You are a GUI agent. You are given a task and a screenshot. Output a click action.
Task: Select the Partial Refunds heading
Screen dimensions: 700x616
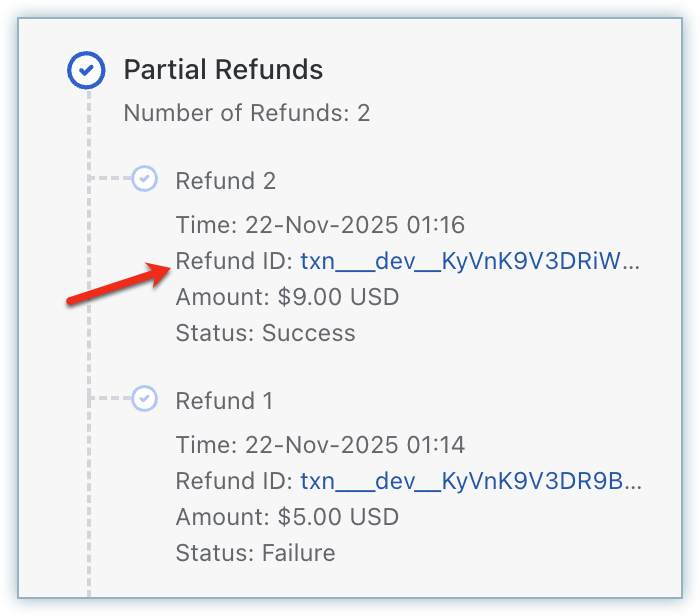223,70
